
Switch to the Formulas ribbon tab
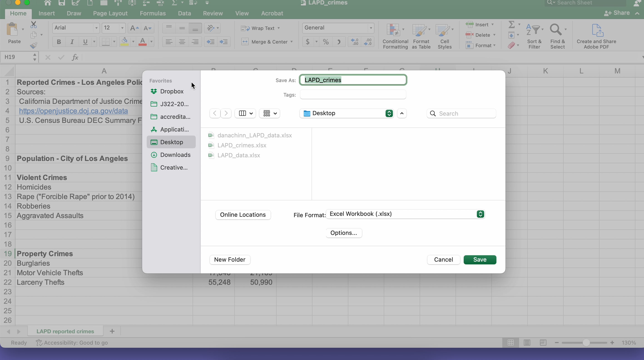(x=153, y=13)
